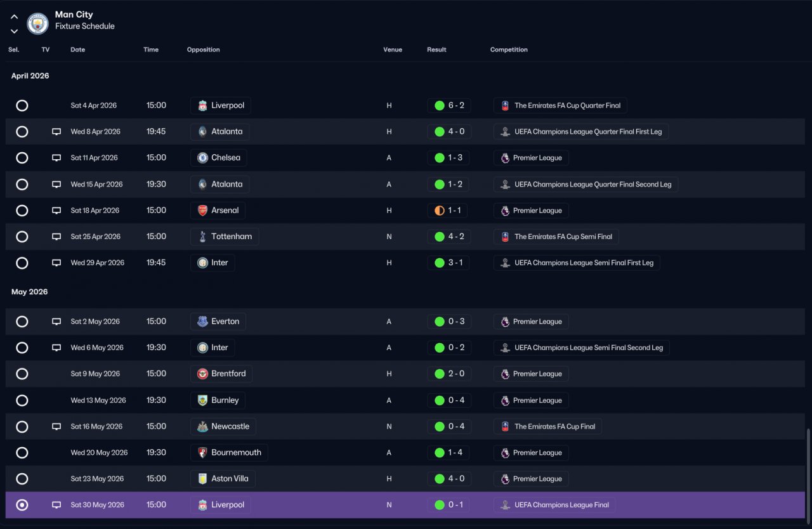Click the May 2026 month heading
The image size is (812, 529).
(x=29, y=292)
